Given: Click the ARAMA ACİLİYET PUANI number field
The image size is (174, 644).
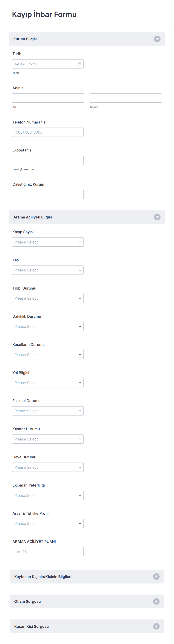Looking at the screenshot, I should 48,551.
